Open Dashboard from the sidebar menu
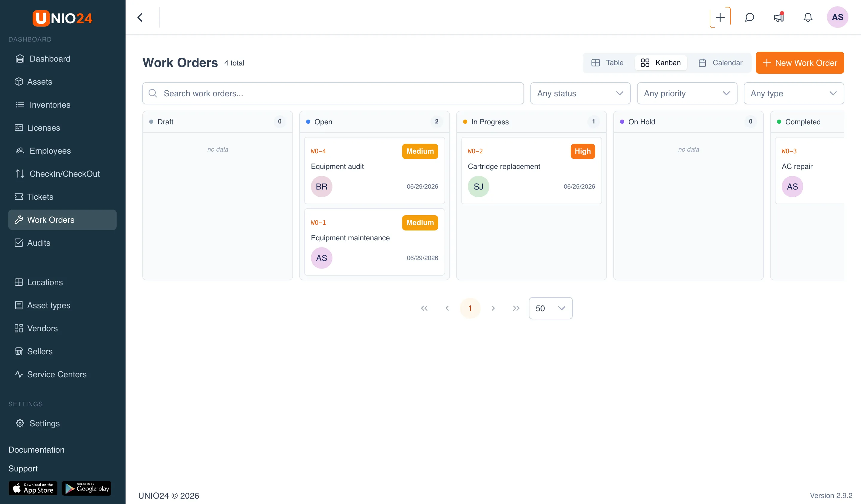The height and width of the screenshot is (504, 861). 62,59
